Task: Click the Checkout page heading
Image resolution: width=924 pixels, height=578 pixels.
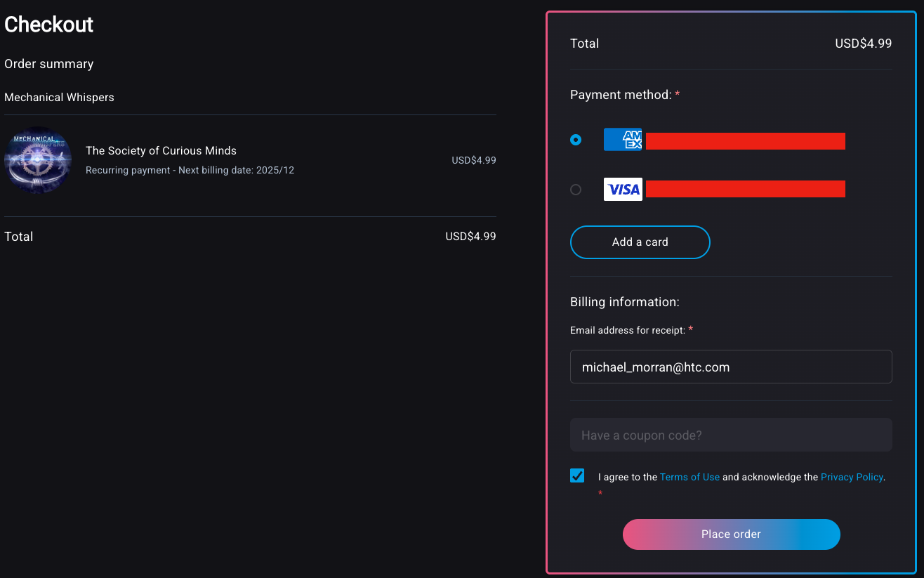Action: pyautogui.click(x=49, y=25)
